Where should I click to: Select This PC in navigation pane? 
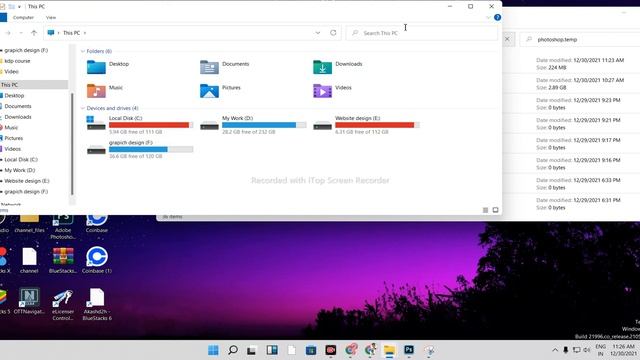(33, 84)
